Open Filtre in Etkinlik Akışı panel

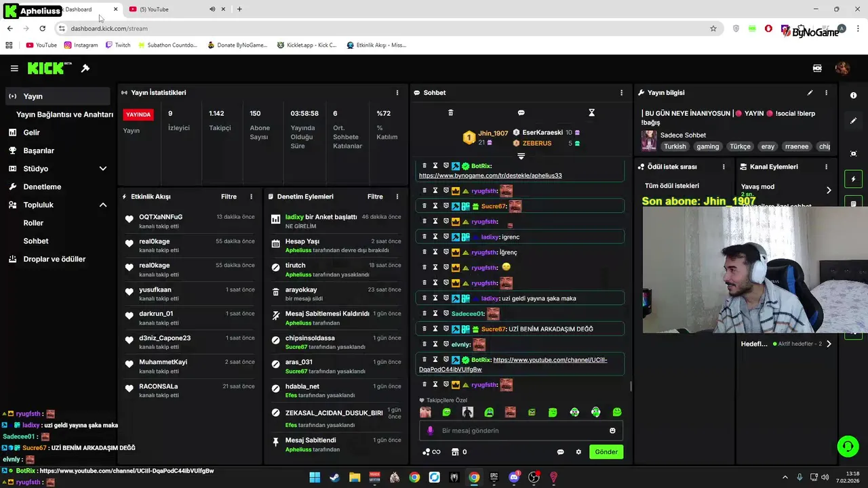229,197
